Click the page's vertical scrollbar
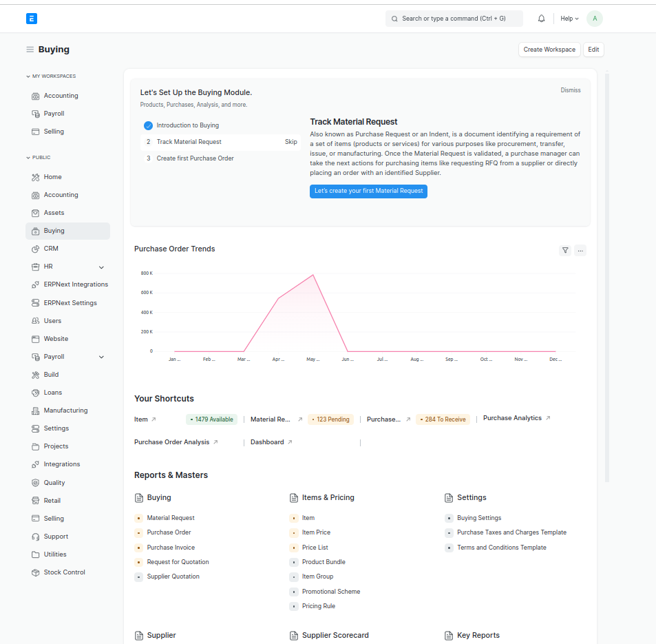Image resolution: width=656 pixels, height=644 pixels. coord(606,276)
